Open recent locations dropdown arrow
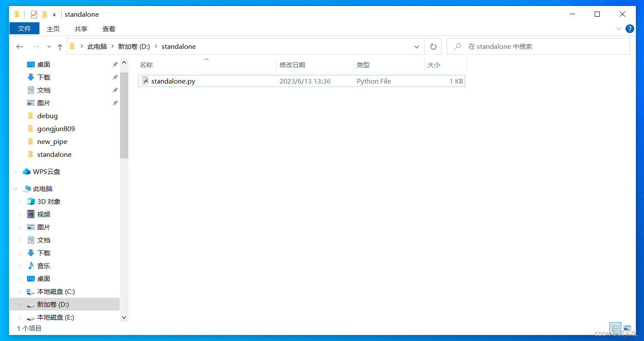The height and width of the screenshot is (341, 644). (x=49, y=47)
